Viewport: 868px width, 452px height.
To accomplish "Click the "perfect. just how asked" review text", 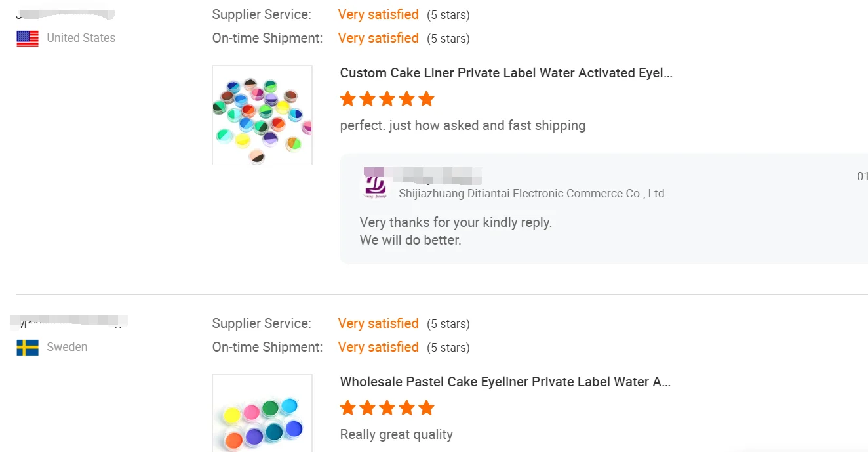I will 462,125.
